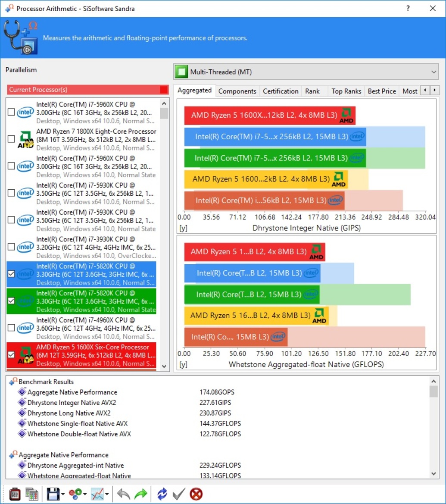
Task: Tick the i7-4960X checkbox
Action: click(11, 328)
